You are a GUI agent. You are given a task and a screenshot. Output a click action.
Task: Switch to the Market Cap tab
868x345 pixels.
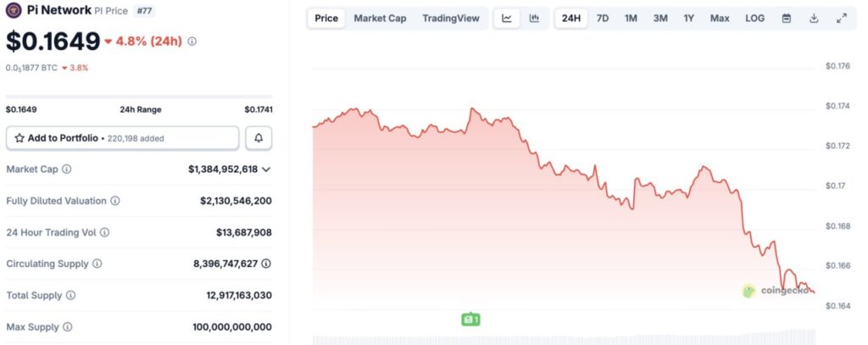[380, 19]
